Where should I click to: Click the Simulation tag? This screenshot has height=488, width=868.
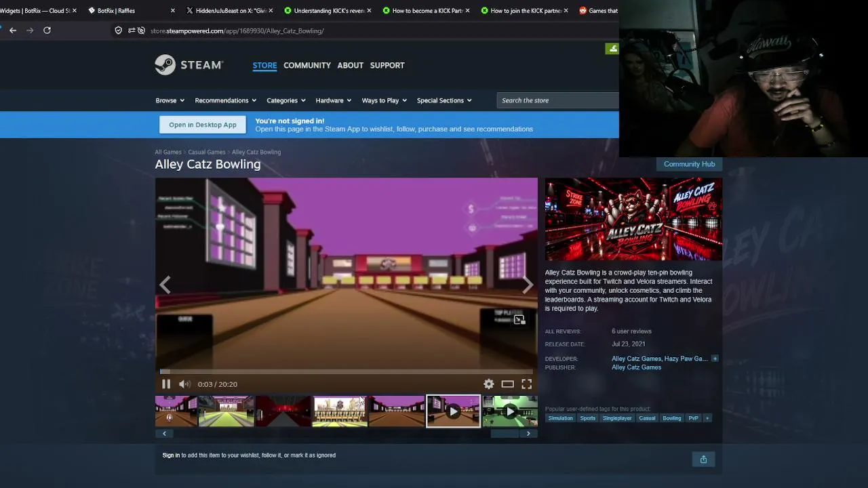[x=560, y=418]
